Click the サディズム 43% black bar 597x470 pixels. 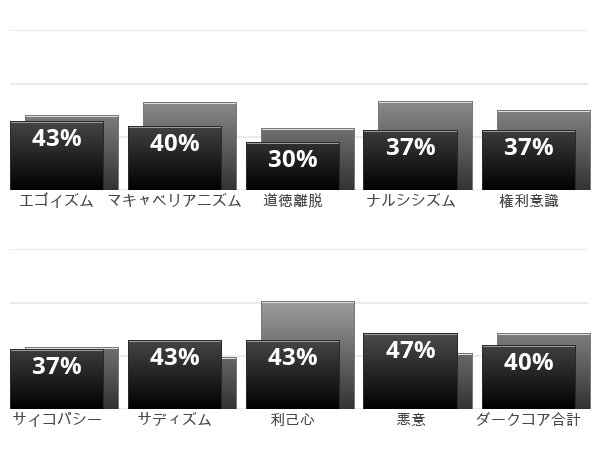175,374
